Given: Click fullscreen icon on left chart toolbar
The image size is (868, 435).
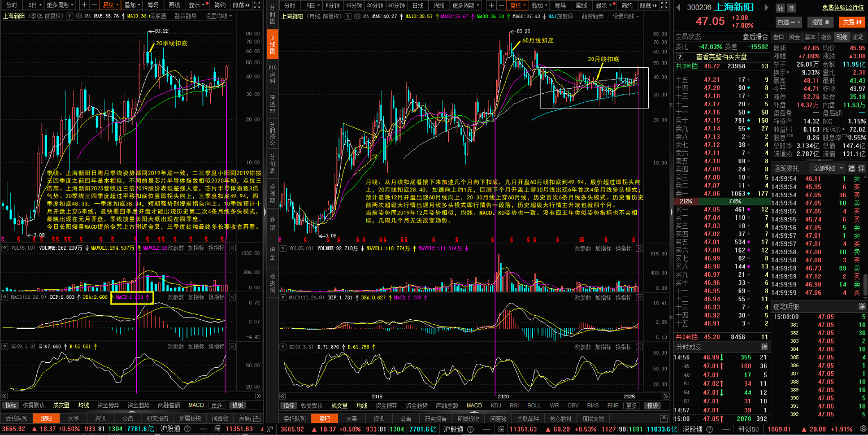Looking at the screenshot, I should 257,5.
